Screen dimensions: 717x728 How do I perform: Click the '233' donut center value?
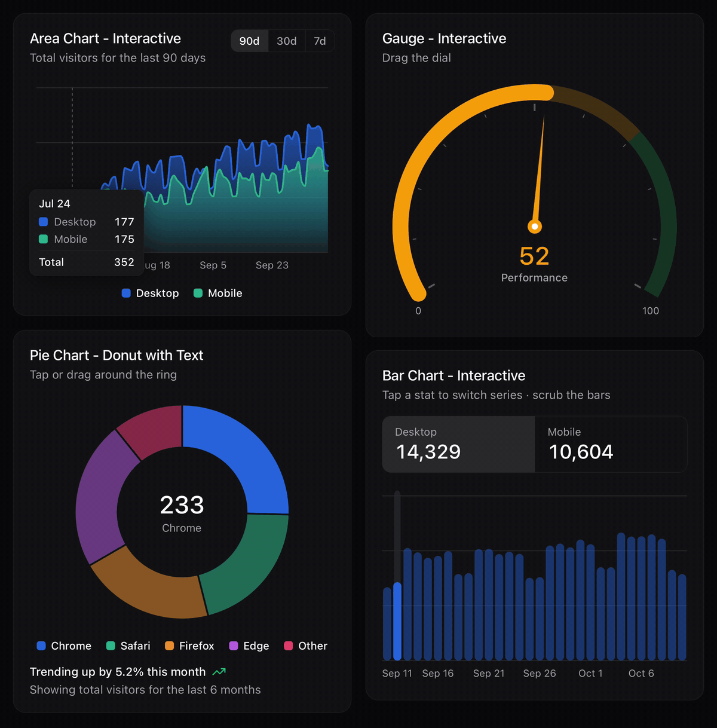pos(182,505)
